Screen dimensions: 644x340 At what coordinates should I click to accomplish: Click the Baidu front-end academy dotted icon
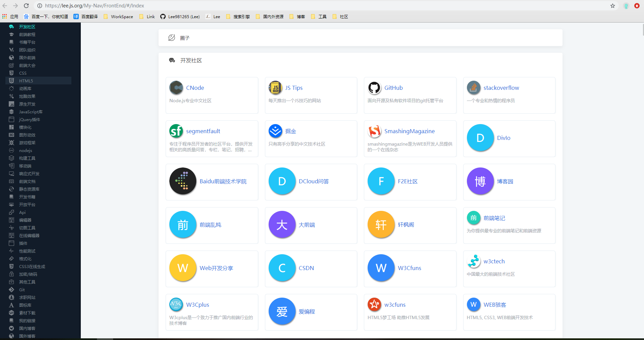[x=183, y=181]
